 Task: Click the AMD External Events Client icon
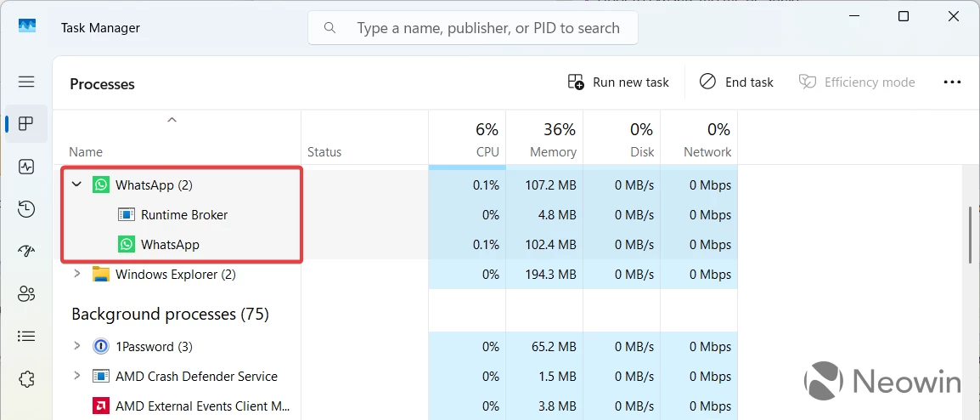(100, 406)
